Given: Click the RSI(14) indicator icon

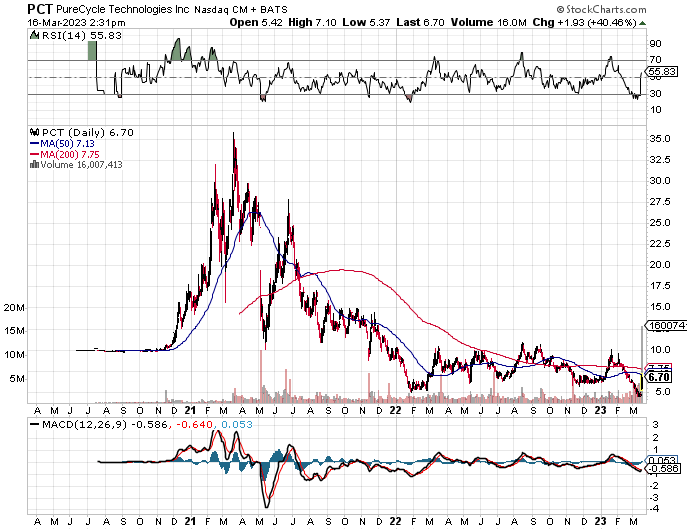Looking at the screenshot, I should (34, 35).
